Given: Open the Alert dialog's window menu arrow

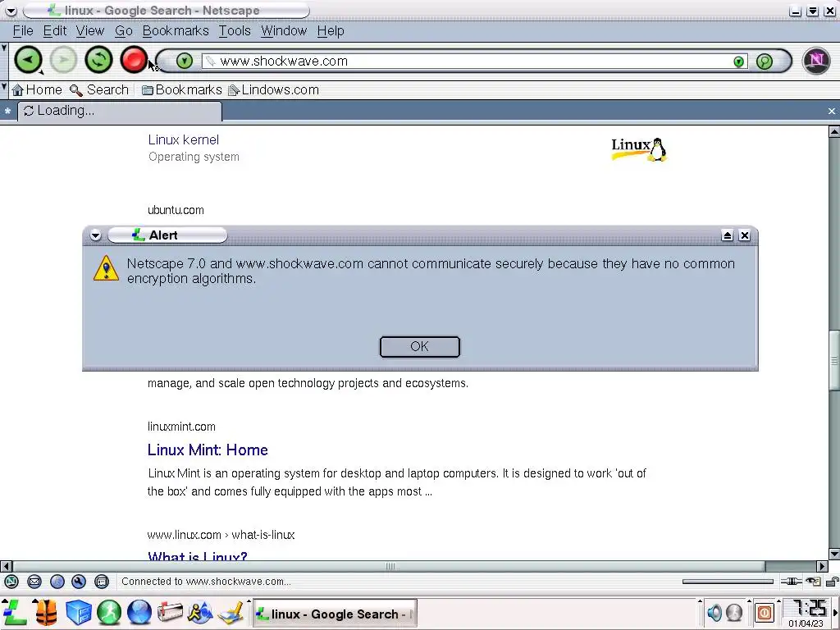Looking at the screenshot, I should pos(95,235).
